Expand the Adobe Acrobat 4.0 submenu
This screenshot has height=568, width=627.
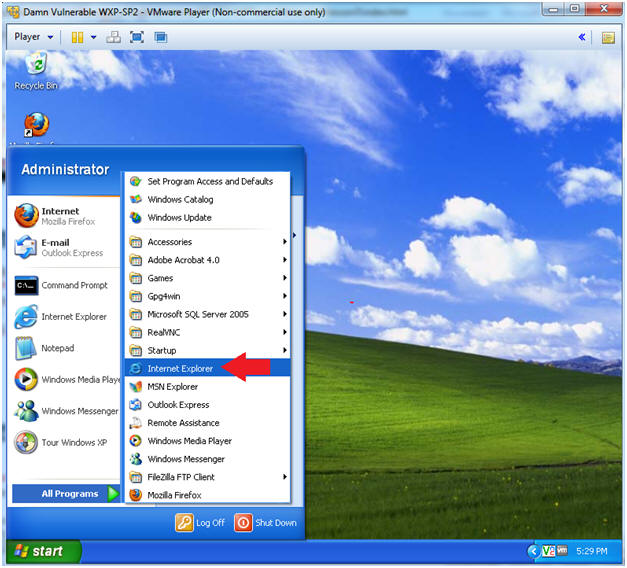208,260
